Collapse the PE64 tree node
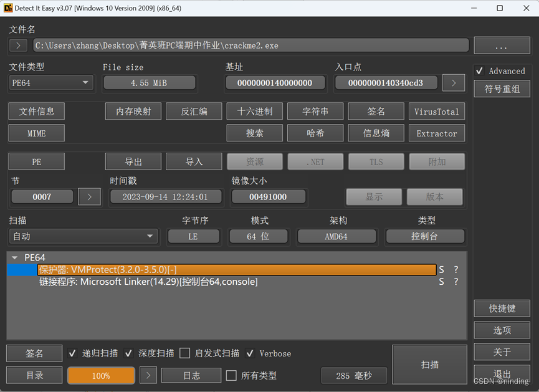The height and width of the screenshot is (392, 539). tap(14, 257)
